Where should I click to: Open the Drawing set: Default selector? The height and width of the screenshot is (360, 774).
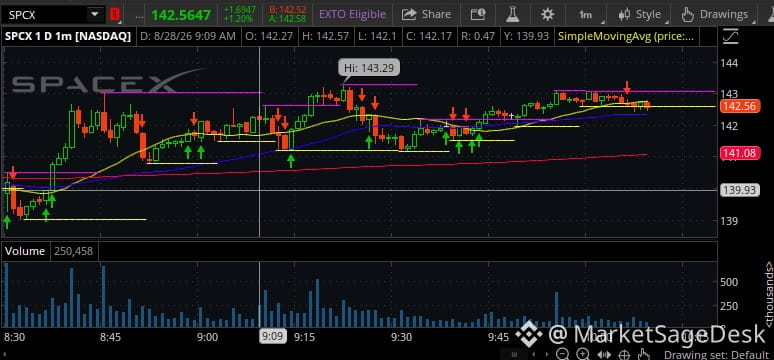click(716, 355)
